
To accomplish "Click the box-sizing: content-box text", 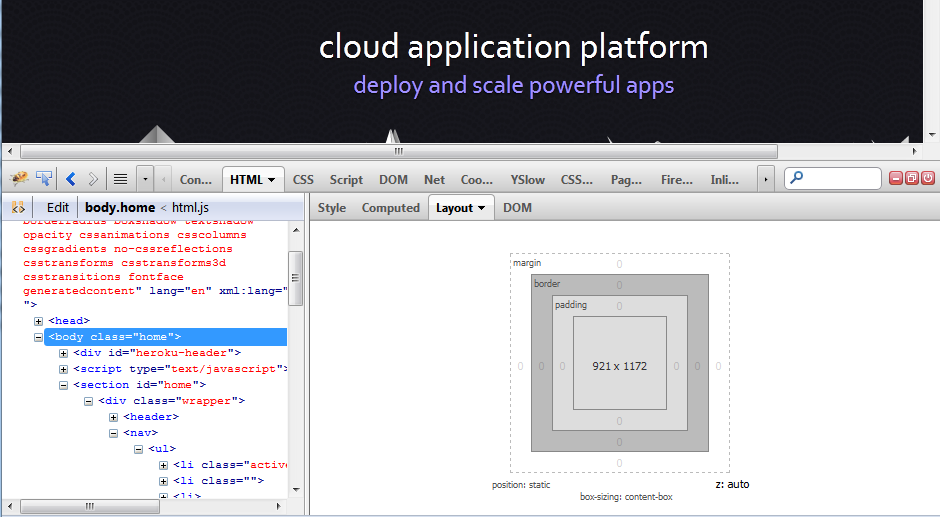I will tap(626, 497).
